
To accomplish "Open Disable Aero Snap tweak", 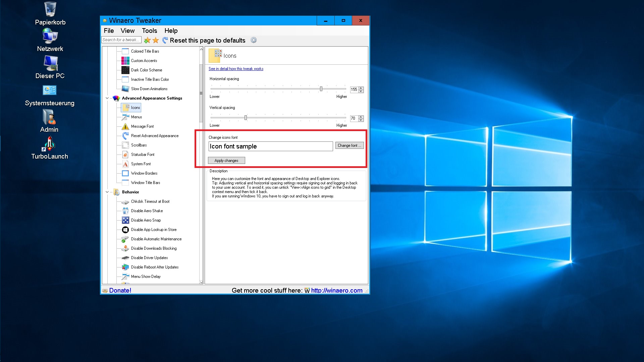I will [146, 220].
